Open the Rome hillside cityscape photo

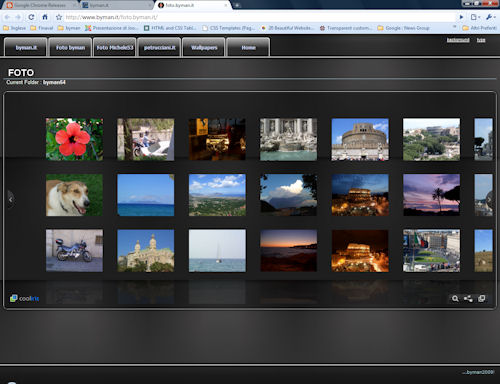click(431, 139)
